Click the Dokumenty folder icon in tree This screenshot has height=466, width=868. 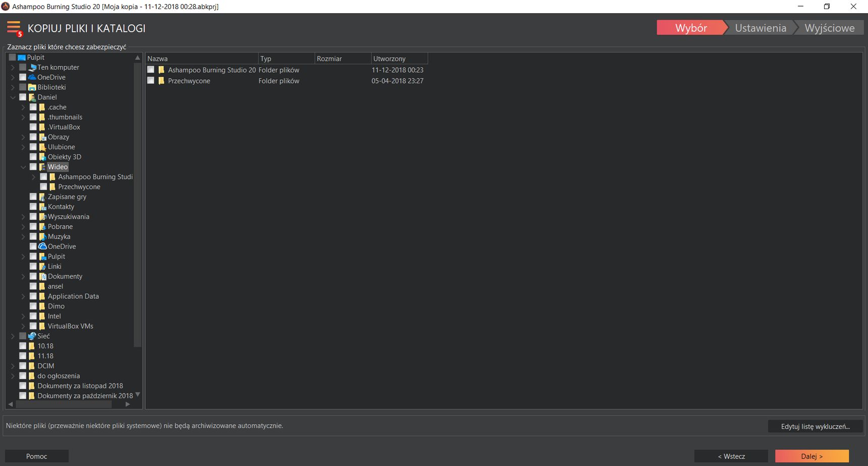(43, 277)
